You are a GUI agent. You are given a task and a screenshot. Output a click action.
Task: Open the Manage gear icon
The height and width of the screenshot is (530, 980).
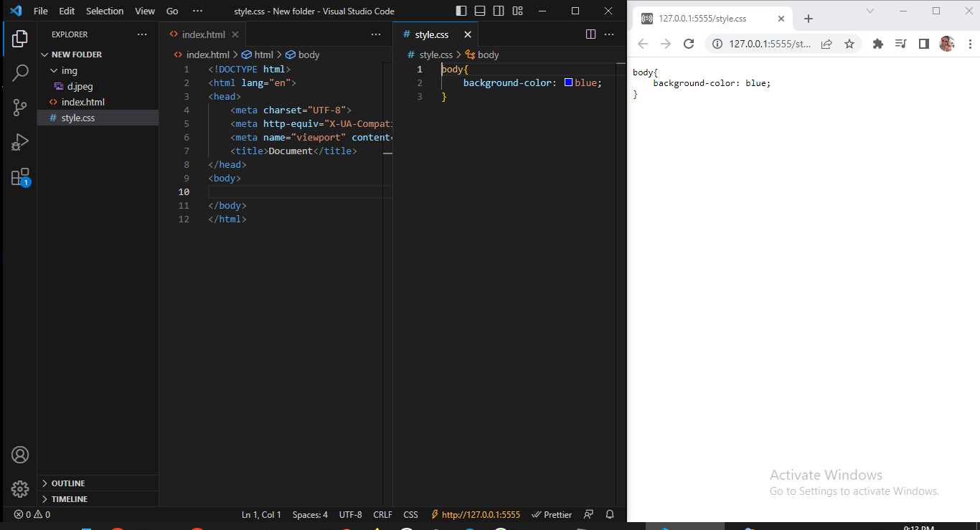pyautogui.click(x=20, y=489)
